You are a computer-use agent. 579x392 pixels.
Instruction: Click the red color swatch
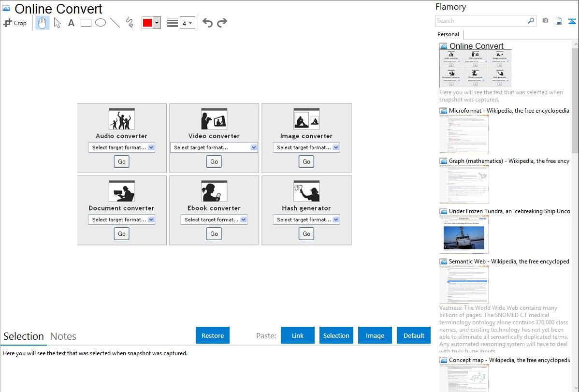point(147,23)
